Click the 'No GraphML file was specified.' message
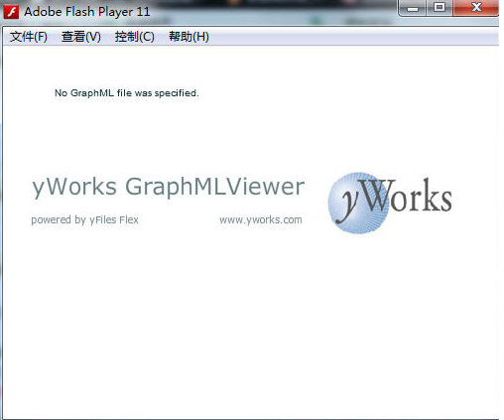This screenshot has height=420, width=504. [127, 93]
